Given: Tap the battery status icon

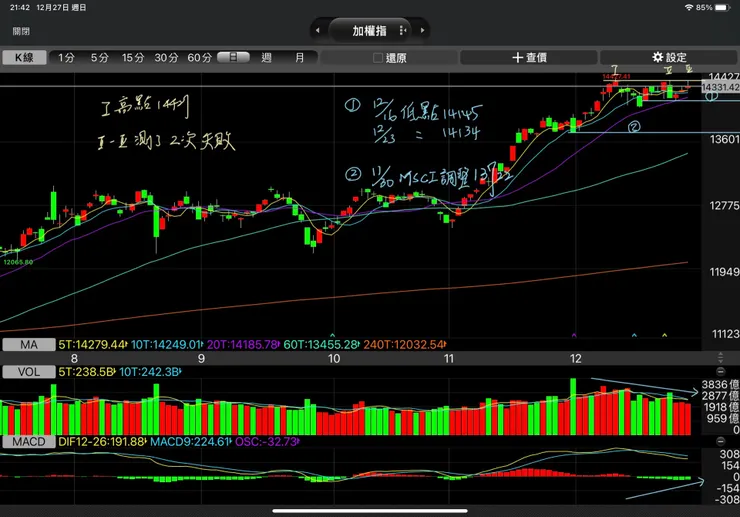Looking at the screenshot, I should coord(723,8).
